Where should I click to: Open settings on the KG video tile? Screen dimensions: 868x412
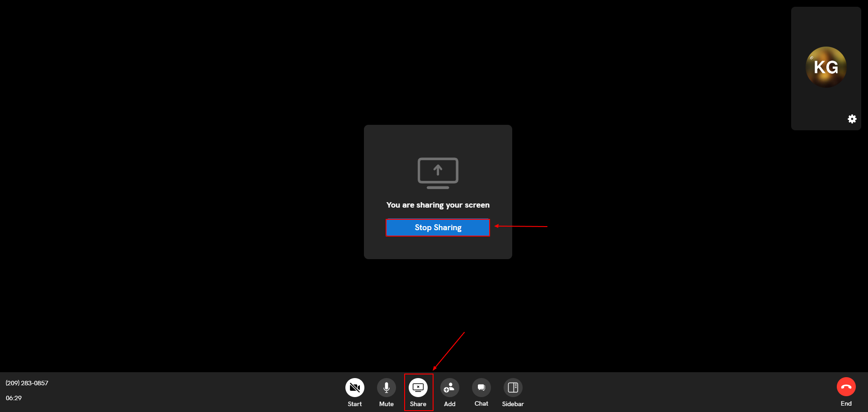[852, 119]
